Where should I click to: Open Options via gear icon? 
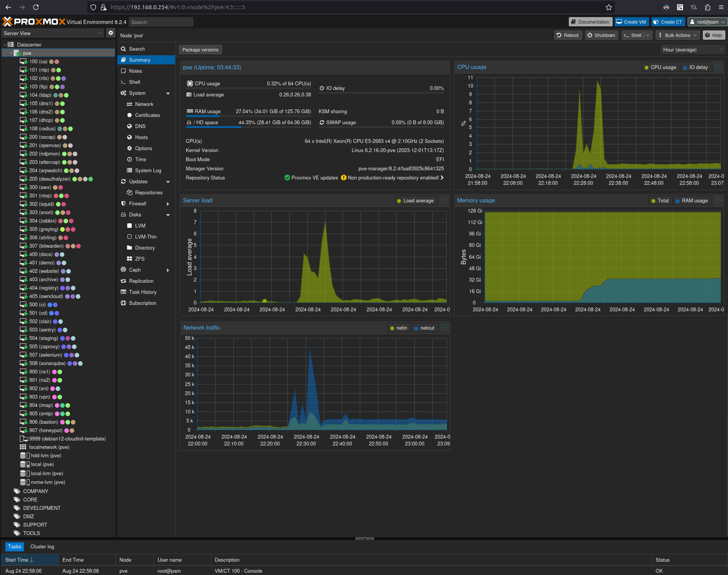tap(129, 148)
